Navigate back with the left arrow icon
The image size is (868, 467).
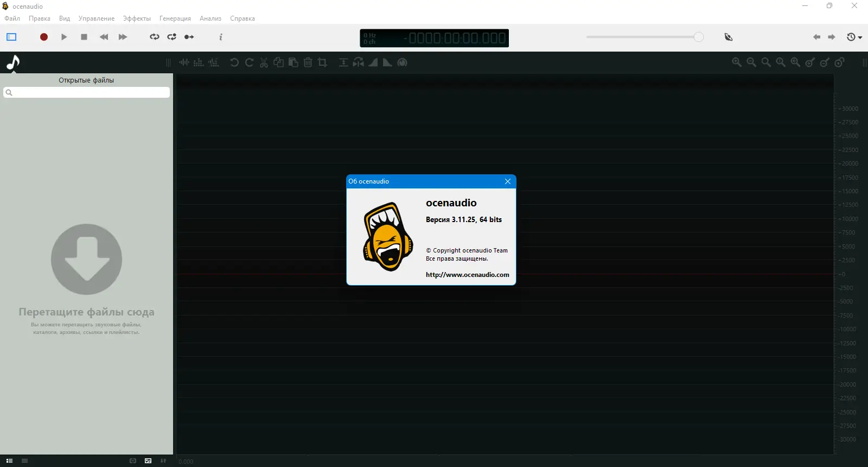816,37
